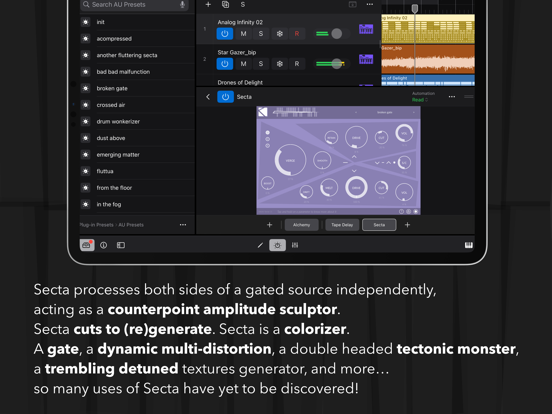The height and width of the screenshot is (414, 552).
Task: Click the playhead marker in timeline ruler
Action: point(415,8)
